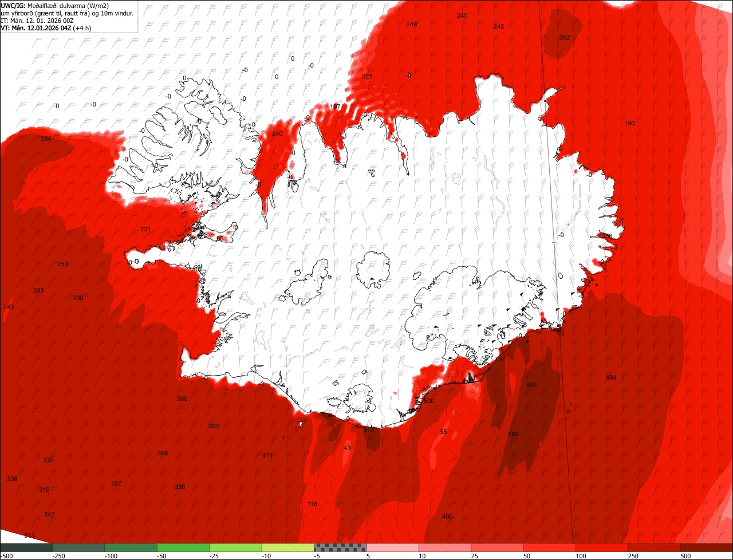Click the legend tick label -100
This screenshot has width=733, height=560.
110,556
